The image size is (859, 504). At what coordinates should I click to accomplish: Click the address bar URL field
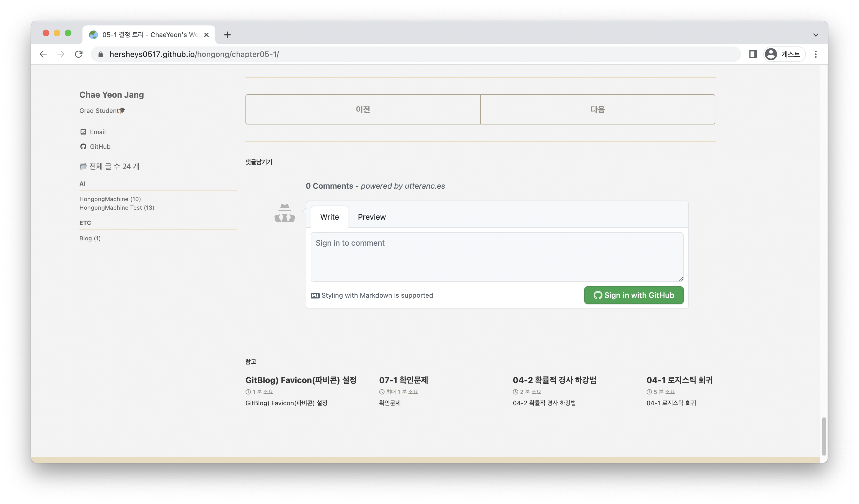(416, 54)
